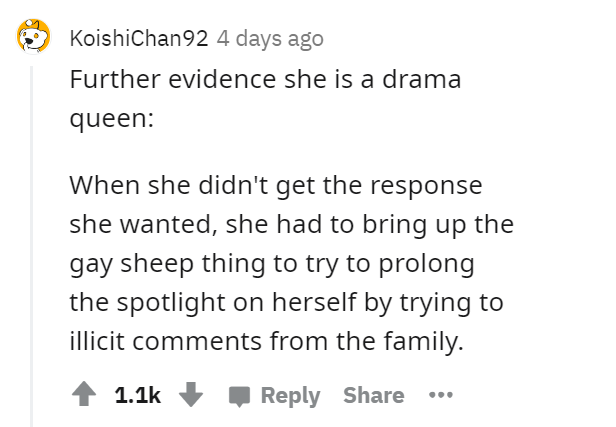Click the word 'queen:' in the comment
The image size is (616, 427).
(112, 119)
